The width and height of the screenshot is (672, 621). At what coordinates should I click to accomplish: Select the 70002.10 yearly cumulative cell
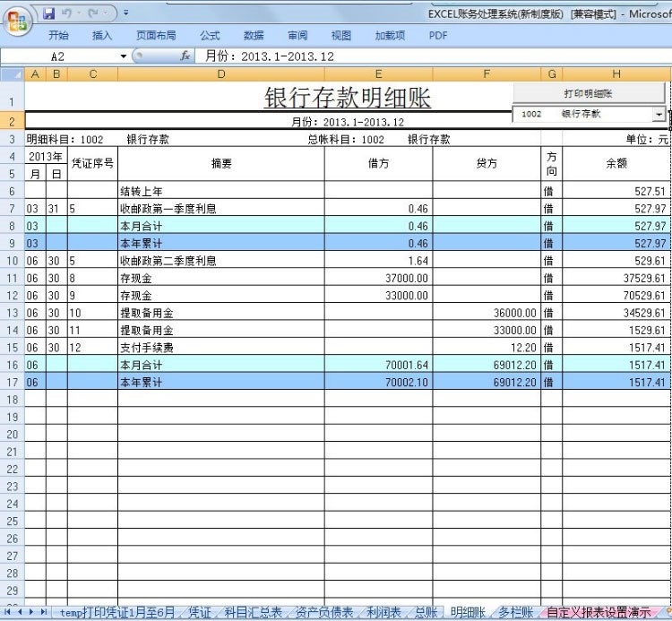point(378,383)
